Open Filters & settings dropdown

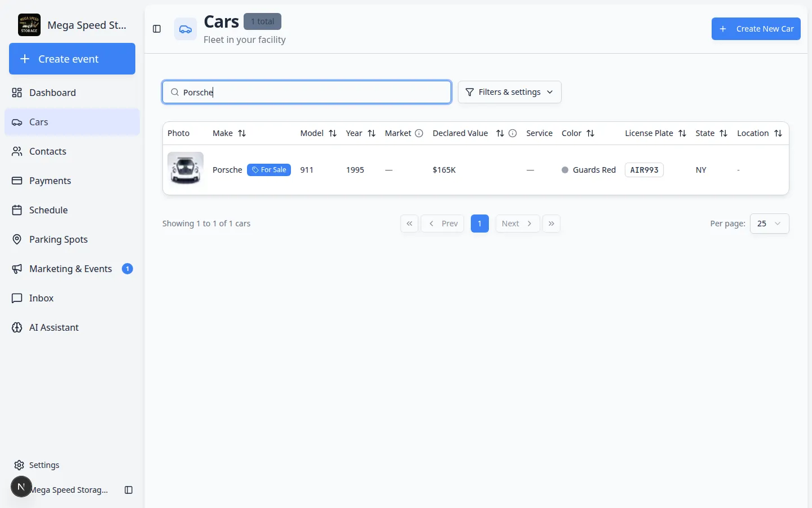(510, 92)
